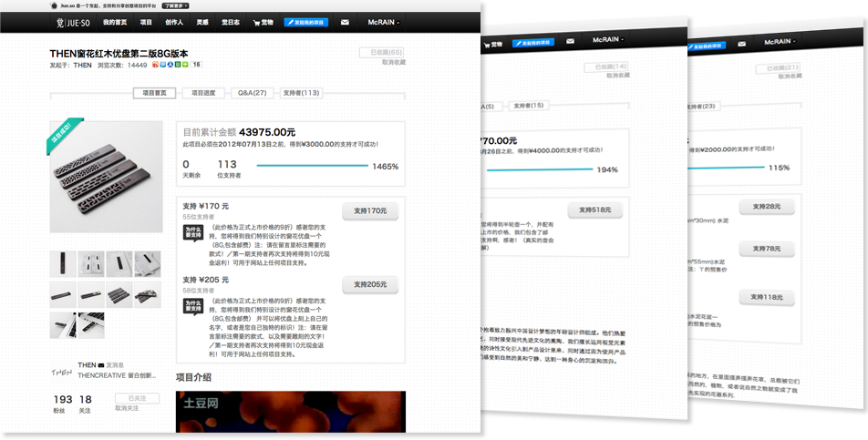The height and width of the screenshot is (440, 868).
Task: Open the shopping cart 觉物 in the navbar
Action: 263,21
